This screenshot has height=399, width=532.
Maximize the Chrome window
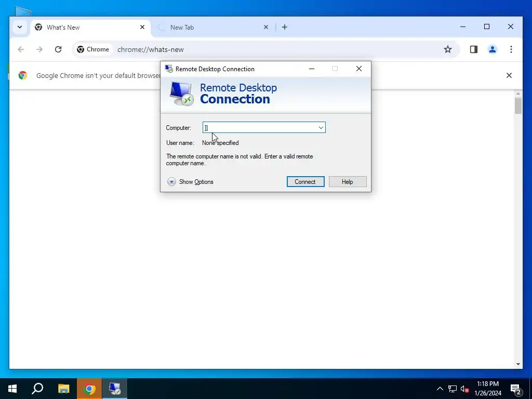(486, 27)
